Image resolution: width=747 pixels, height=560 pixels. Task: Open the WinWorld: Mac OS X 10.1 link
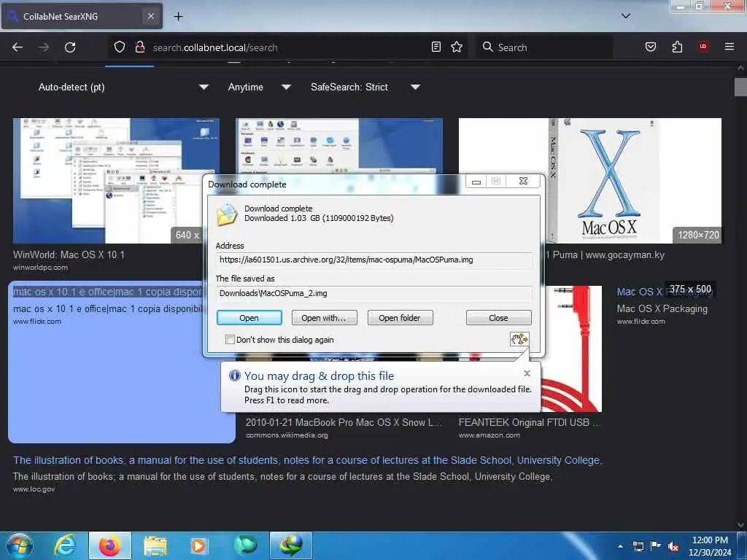point(69,254)
